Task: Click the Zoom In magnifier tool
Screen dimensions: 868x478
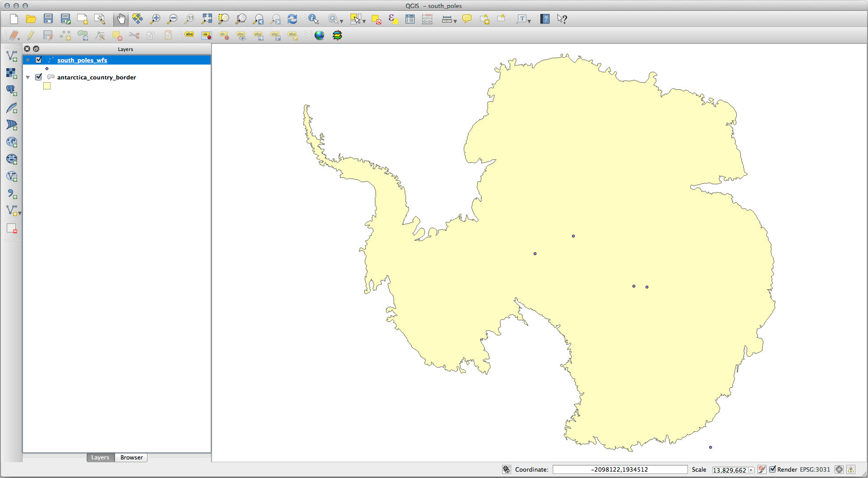Action: click(155, 19)
